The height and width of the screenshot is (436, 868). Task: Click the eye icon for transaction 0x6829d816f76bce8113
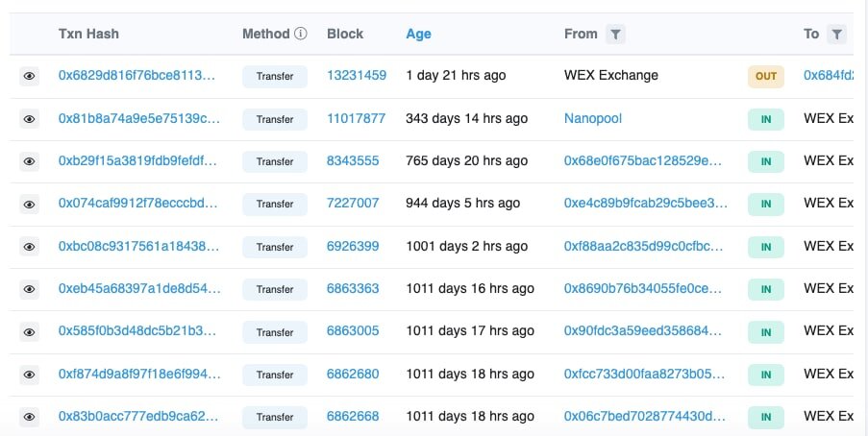click(x=29, y=77)
